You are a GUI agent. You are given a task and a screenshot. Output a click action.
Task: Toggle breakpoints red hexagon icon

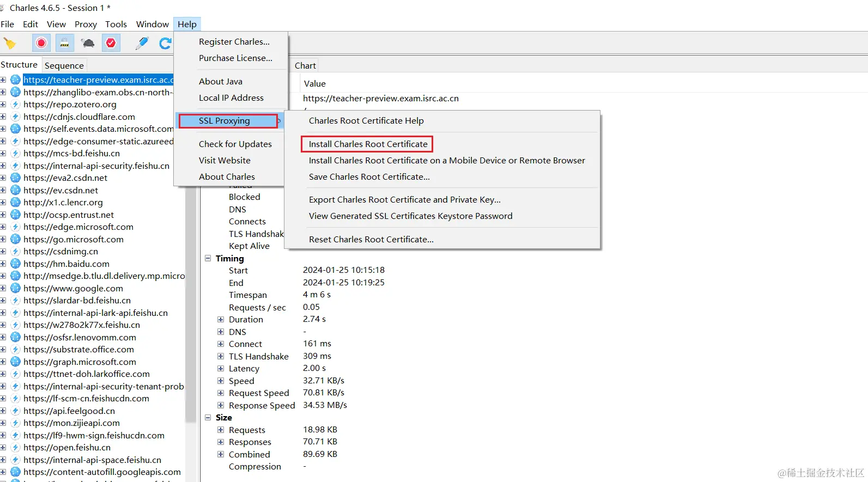111,43
